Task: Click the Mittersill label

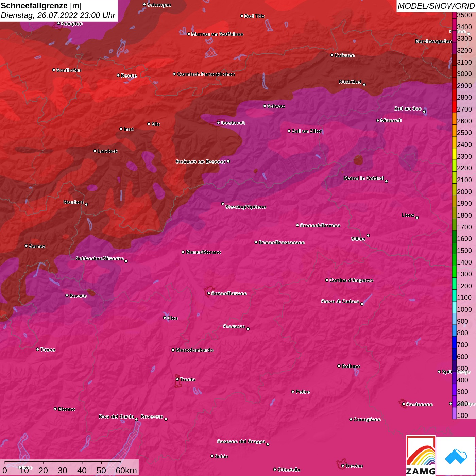Action: [391, 120]
